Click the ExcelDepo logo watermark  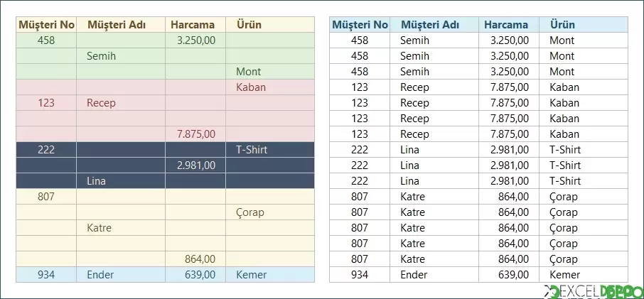[x=593, y=292]
